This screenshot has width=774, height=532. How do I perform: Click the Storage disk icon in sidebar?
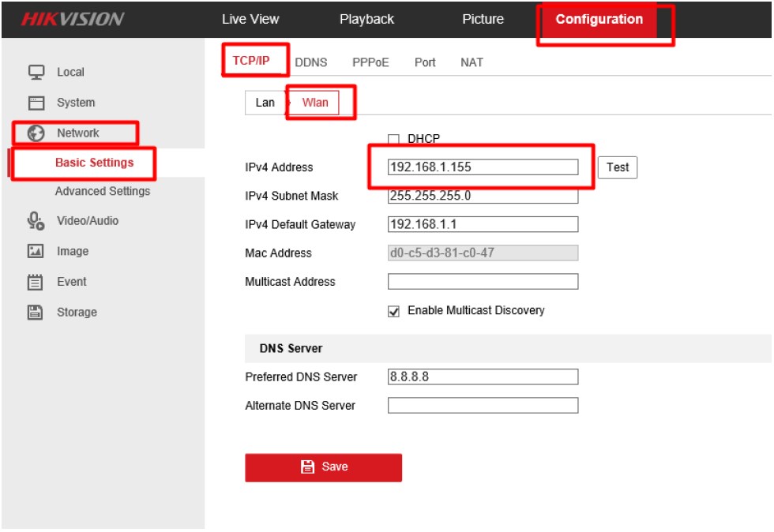tap(36, 313)
